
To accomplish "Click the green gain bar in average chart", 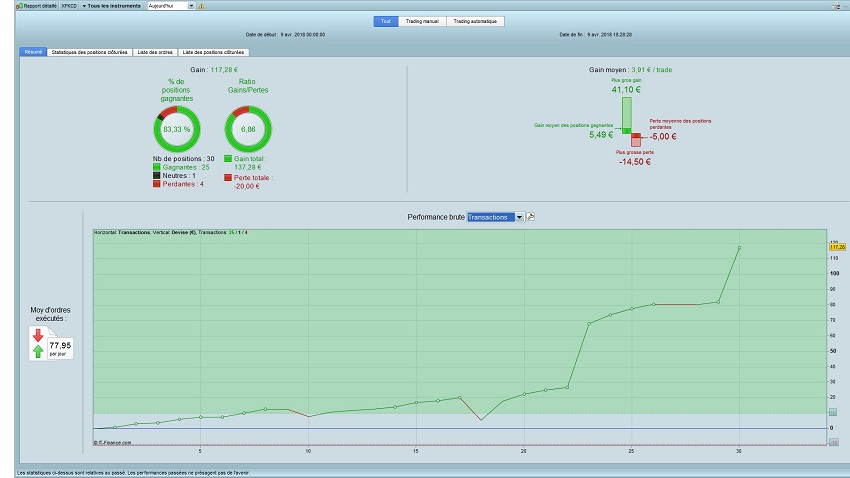I will 627,115.
